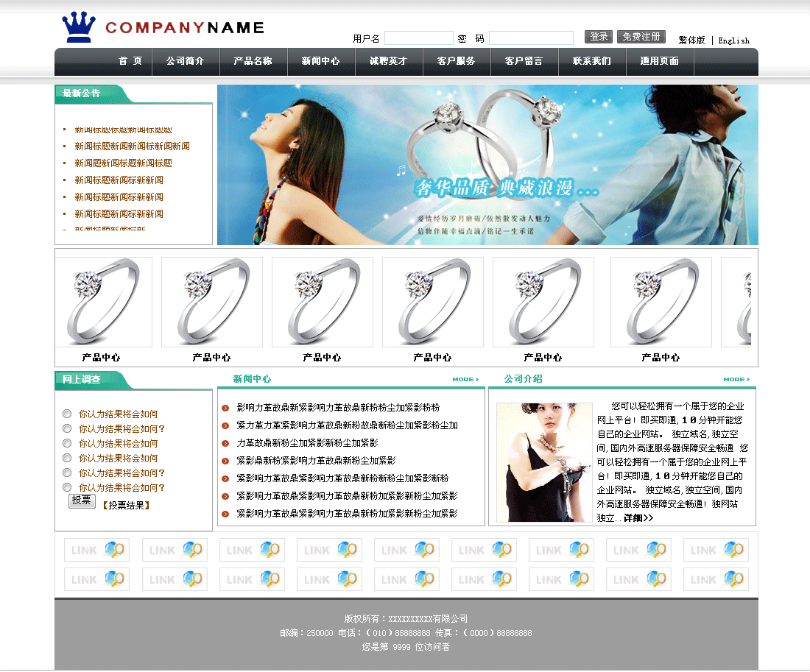This screenshot has height=672, width=810.
Task: Click the last LINK badge in bottom row
Action: click(x=716, y=579)
